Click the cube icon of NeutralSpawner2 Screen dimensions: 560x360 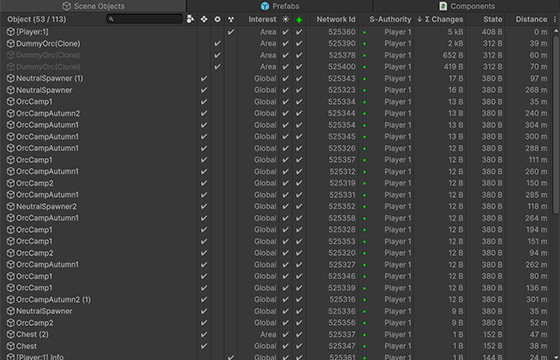coord(11,206)
